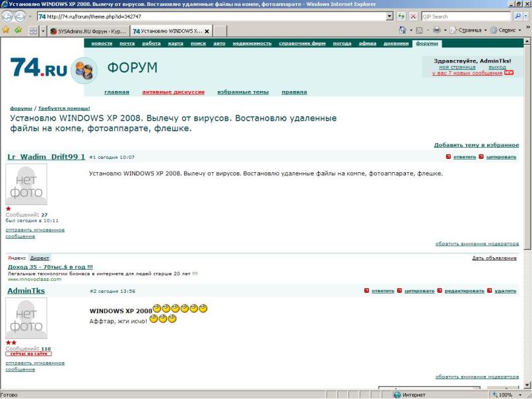The image size is (532, 399).
Task: Click the address bar URL field
Action: [x=212, y=16]
